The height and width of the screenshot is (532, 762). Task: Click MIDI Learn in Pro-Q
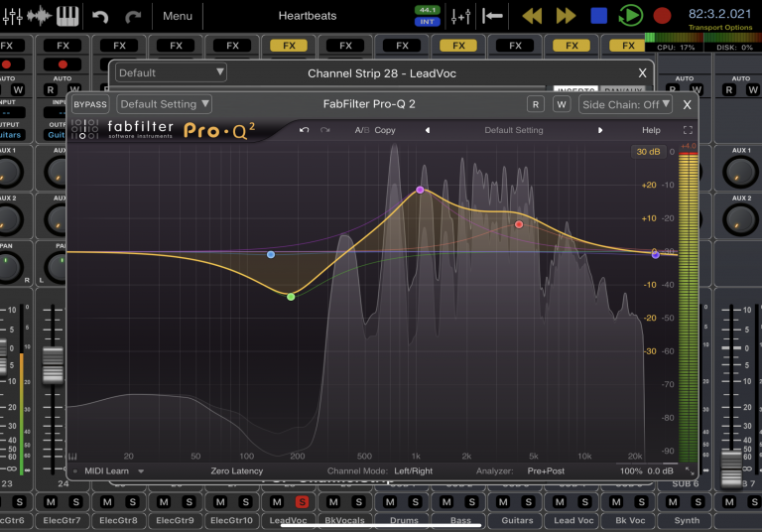pos(106,470)
